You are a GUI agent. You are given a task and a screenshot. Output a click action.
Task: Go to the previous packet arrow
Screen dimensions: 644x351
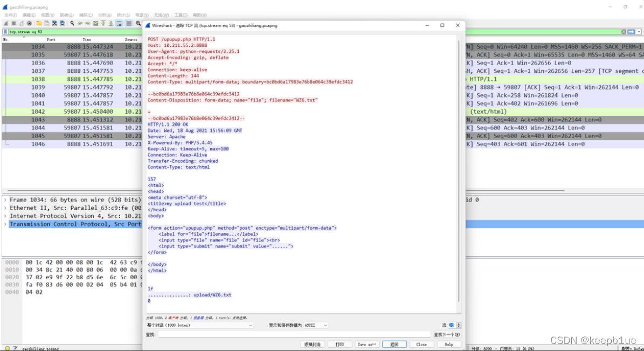pos(80,23)
